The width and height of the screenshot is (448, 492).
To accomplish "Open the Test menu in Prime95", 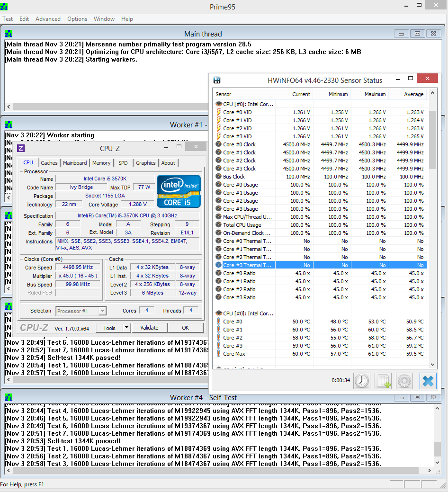I will (x=8, y=19).
